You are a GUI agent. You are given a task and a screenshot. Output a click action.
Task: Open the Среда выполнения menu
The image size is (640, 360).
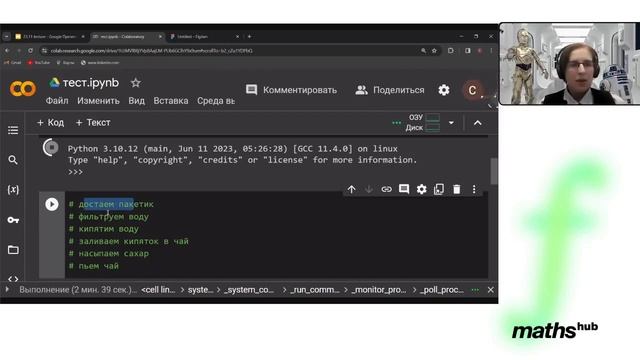[x=216, y=101]
